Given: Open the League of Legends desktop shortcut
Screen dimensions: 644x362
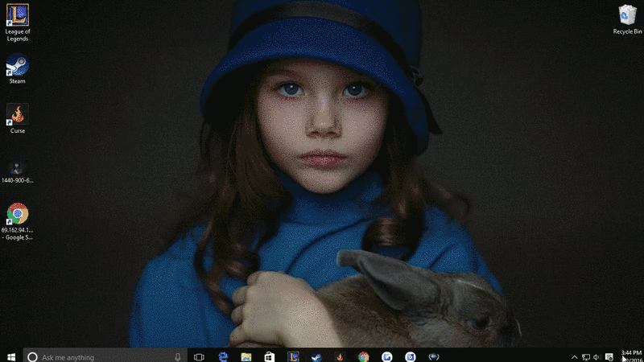Looking at the screenshot, I should click(17, 22).
